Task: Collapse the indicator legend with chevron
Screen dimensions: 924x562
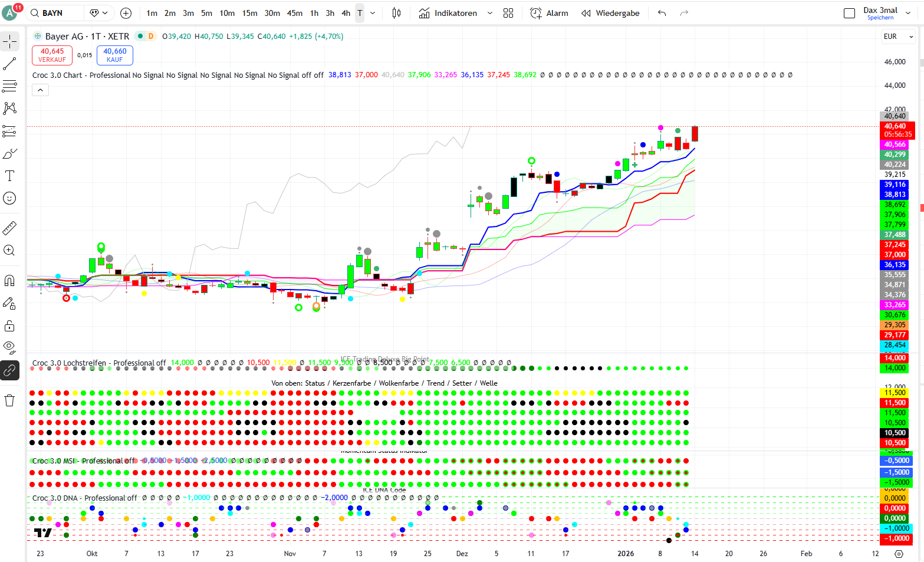Action: [40, 90]
